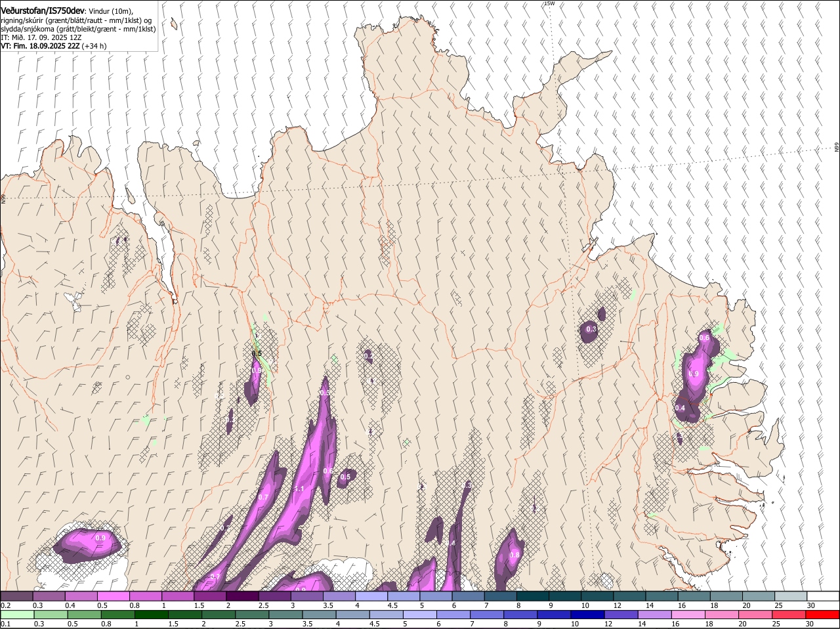Pick the lavender 4 swatch in snow legend
This screenshot has height=629, width=840.
(371, 596)
